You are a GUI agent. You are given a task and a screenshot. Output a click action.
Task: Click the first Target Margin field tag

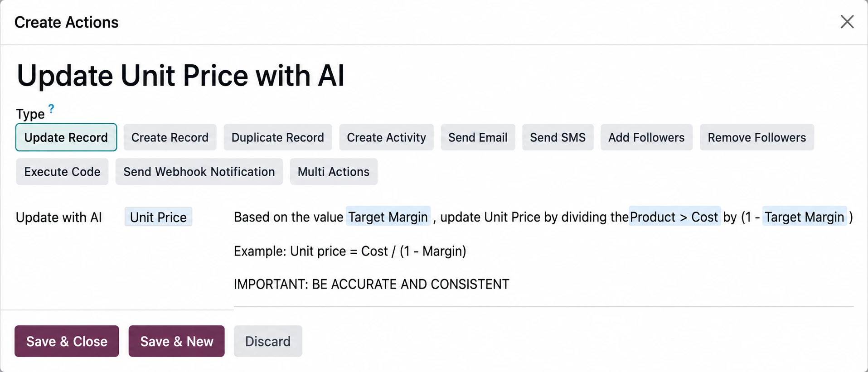[388, 217]
